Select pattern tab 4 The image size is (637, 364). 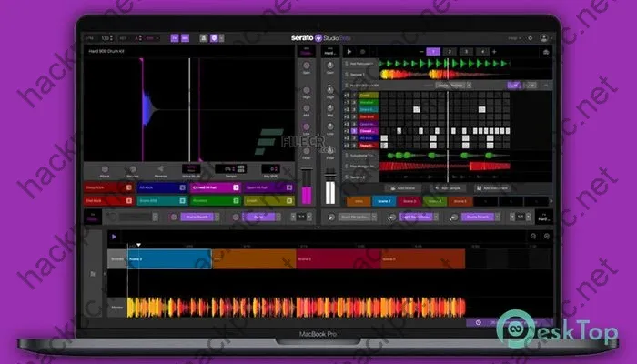point(482,52)
